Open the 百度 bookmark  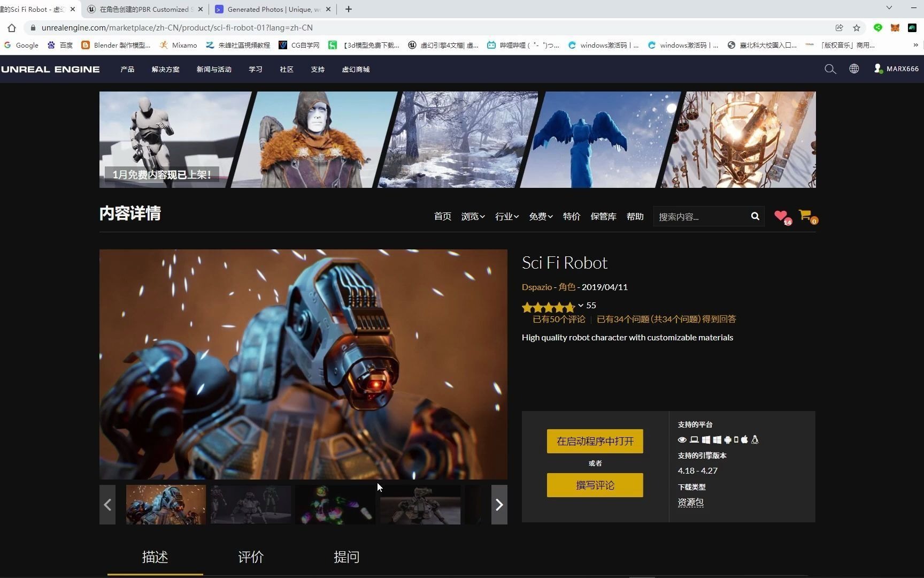click(60, 45)
